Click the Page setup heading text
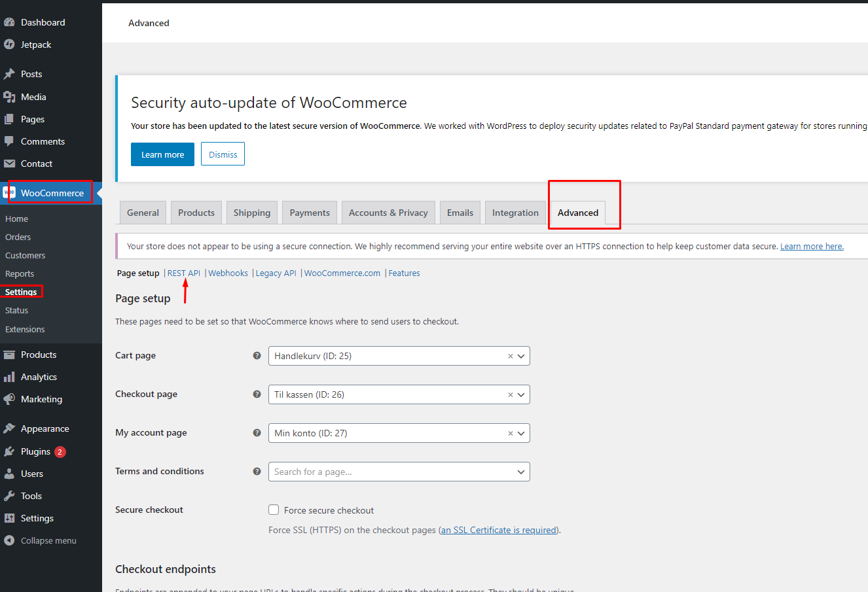Screen dimensions: 868x592 coord(143,298)
